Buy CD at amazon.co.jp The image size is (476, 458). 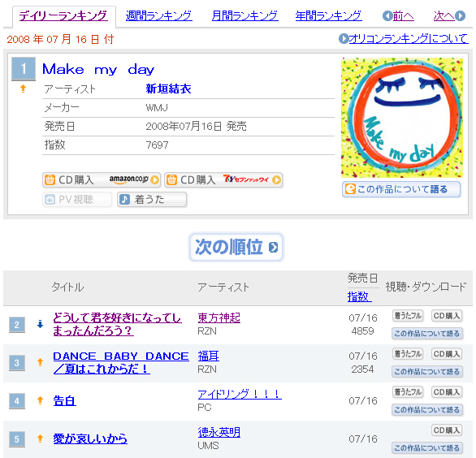pos(102,180)
